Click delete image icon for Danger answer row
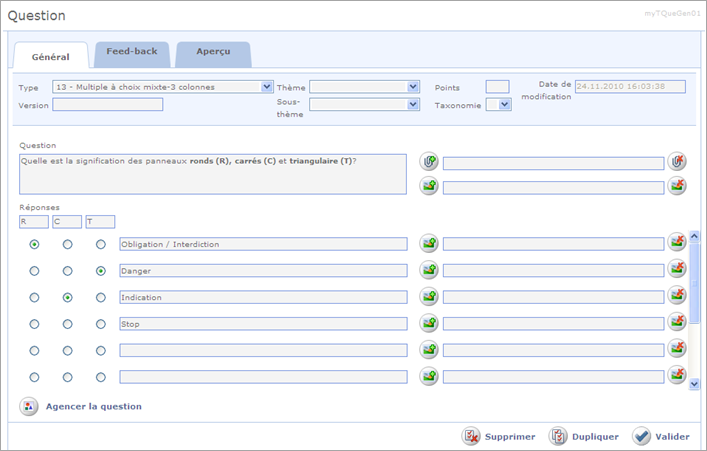707x451 pixels. point(677,270)
